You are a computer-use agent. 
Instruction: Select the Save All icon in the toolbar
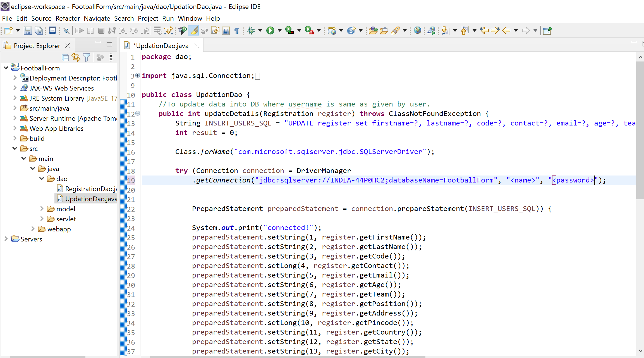(39, 30)
